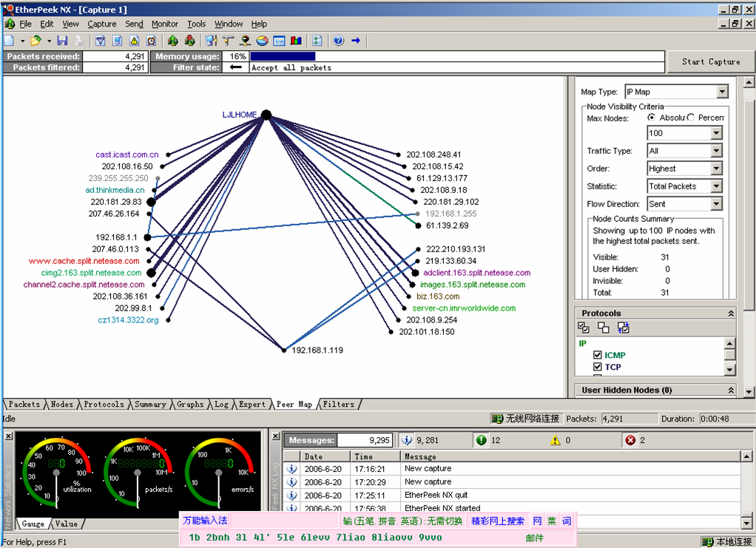Switch to the Protocols tab
This screenshot has height=548, width=756.
(104, 405)
